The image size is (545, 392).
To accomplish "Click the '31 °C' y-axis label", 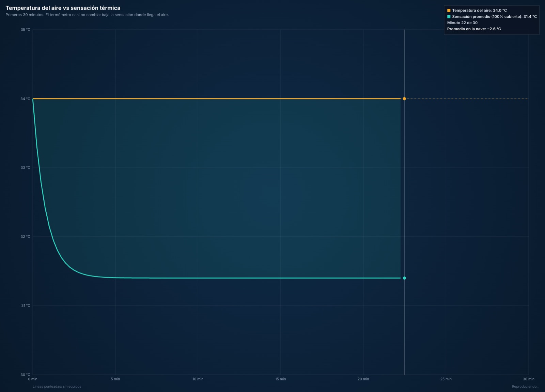I will coord(26,305).
